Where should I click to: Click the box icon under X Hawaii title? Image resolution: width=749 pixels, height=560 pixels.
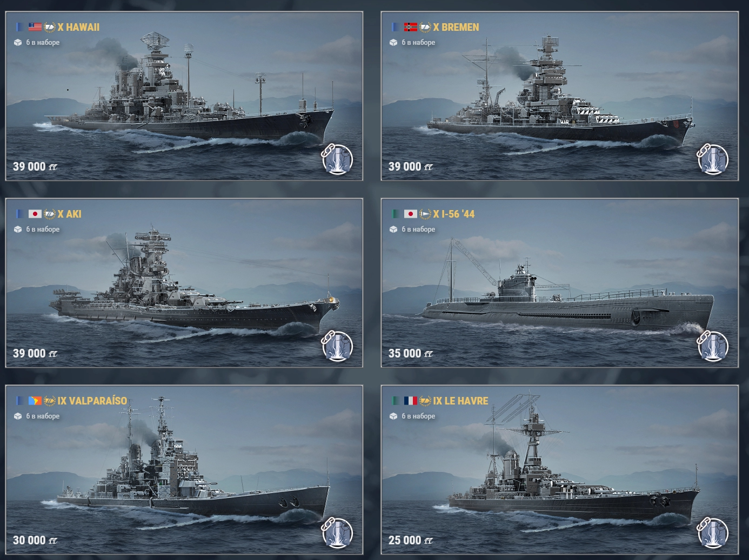point(18,43)
